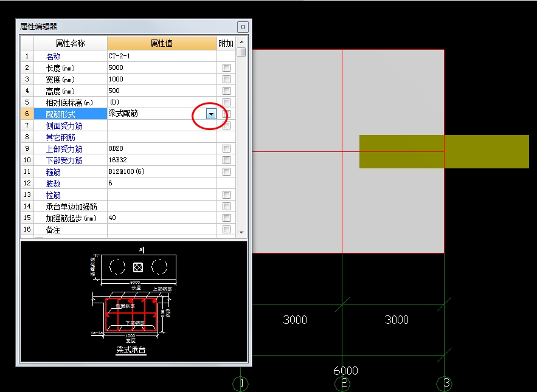Click the empty 侧面受力筋 value cell
This screenshot has height=392, width=537.
[x=162, y=126]
